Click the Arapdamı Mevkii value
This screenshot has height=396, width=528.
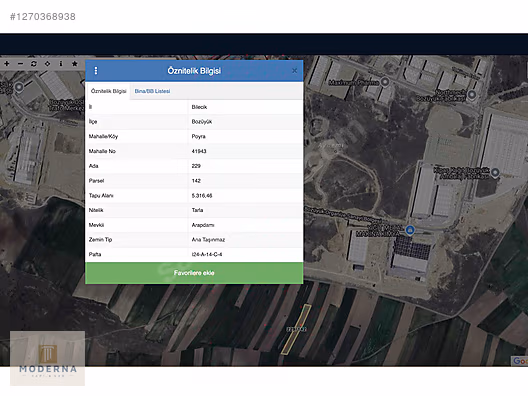tap(203, 225)
